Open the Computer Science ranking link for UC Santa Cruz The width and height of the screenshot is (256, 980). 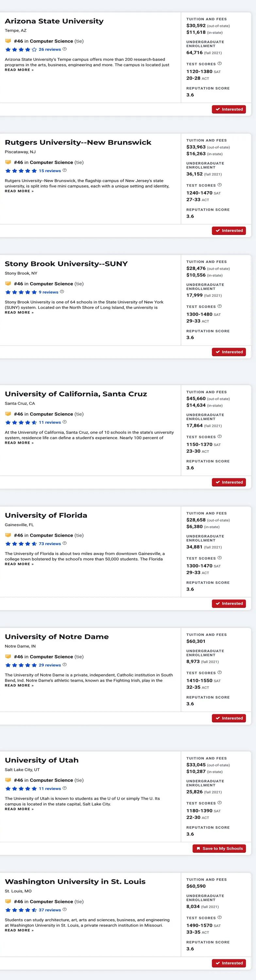[51, 414]
